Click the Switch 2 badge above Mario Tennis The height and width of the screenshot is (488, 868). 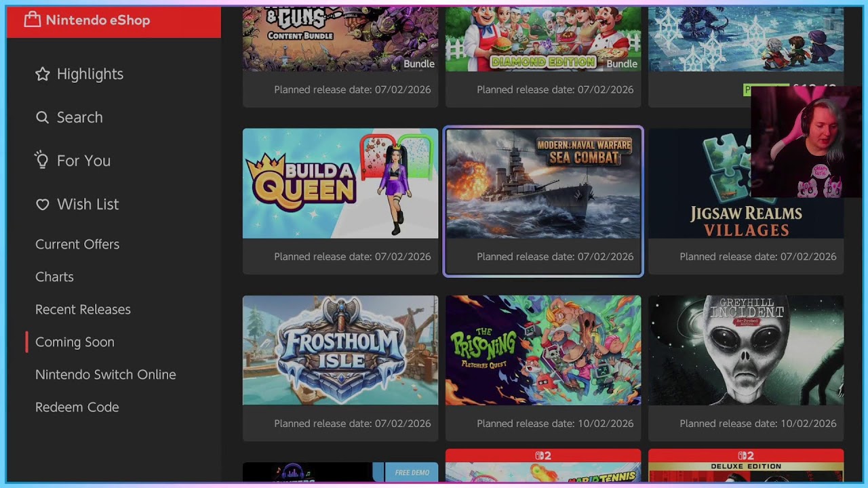[543, 455]
